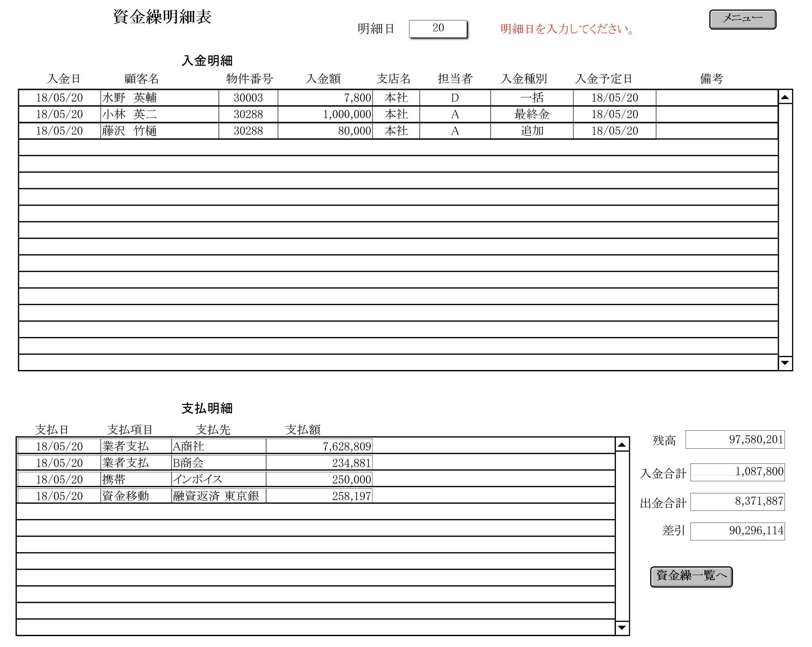
Task: Click down arrow of 支払明細 scrollbar
Action: point(622,628)
